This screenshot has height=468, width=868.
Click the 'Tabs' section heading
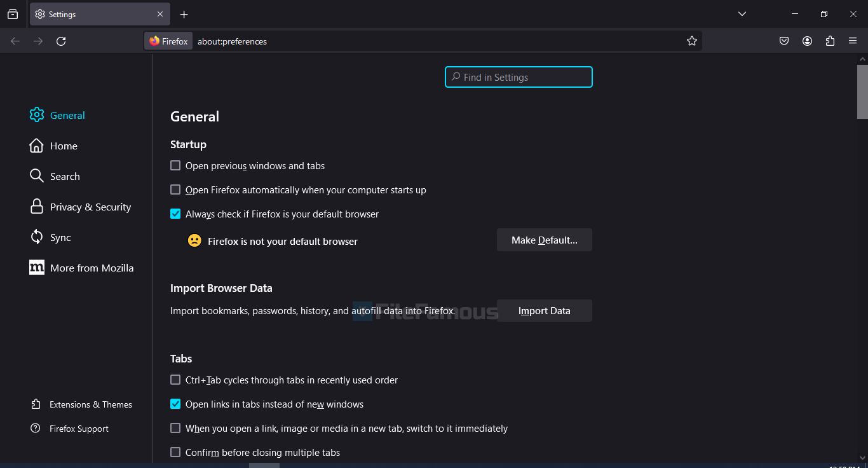pyautogui.click(x=181, y=359)
